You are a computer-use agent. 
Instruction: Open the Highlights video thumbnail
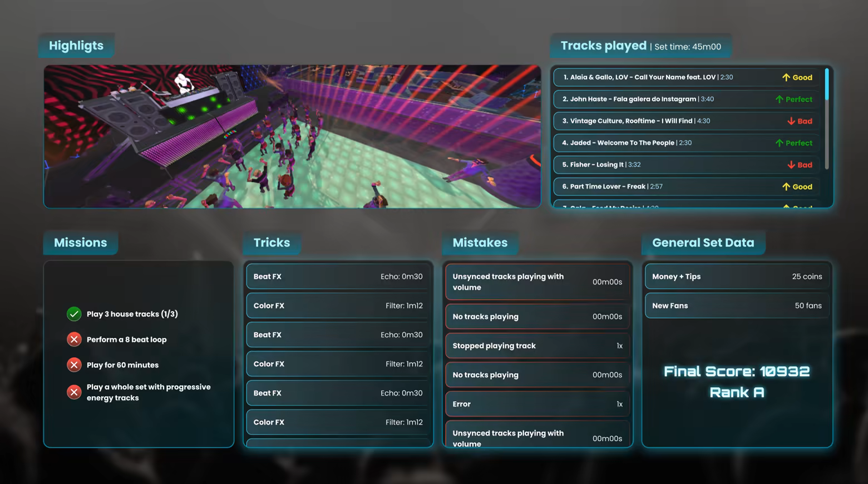(292, 136)
